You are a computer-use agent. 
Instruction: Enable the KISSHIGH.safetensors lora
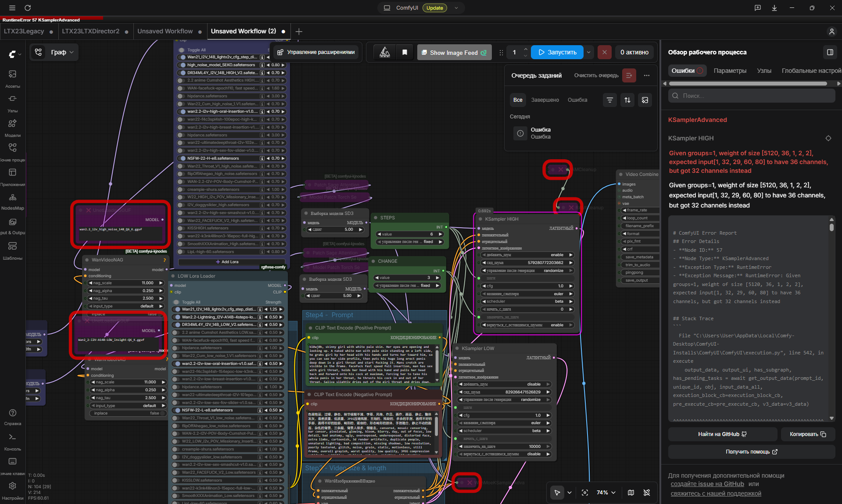pos(181,228)
